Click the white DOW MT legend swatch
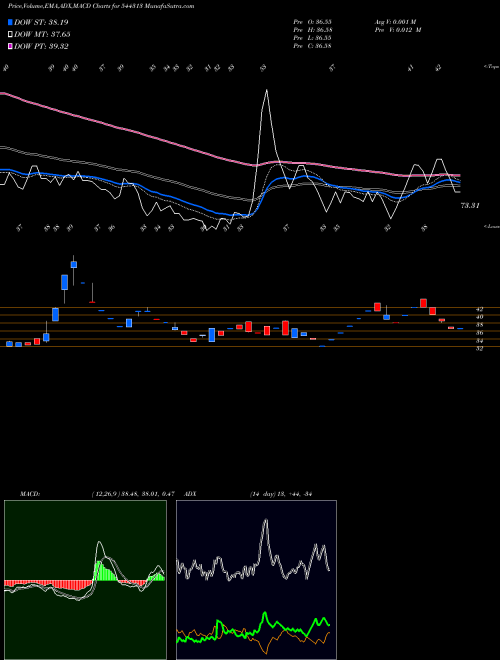The width and height of the screenshot is (500, 660). tap(10, 35)
